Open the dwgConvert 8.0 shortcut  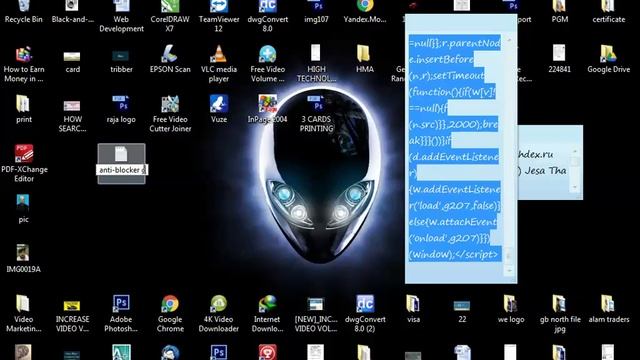[267, 16]
